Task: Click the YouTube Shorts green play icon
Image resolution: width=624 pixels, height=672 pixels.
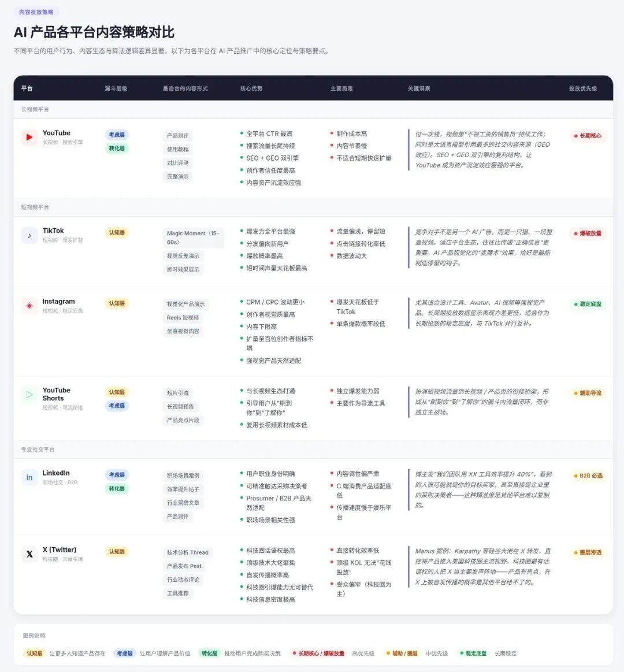Action: click(29, 395)
